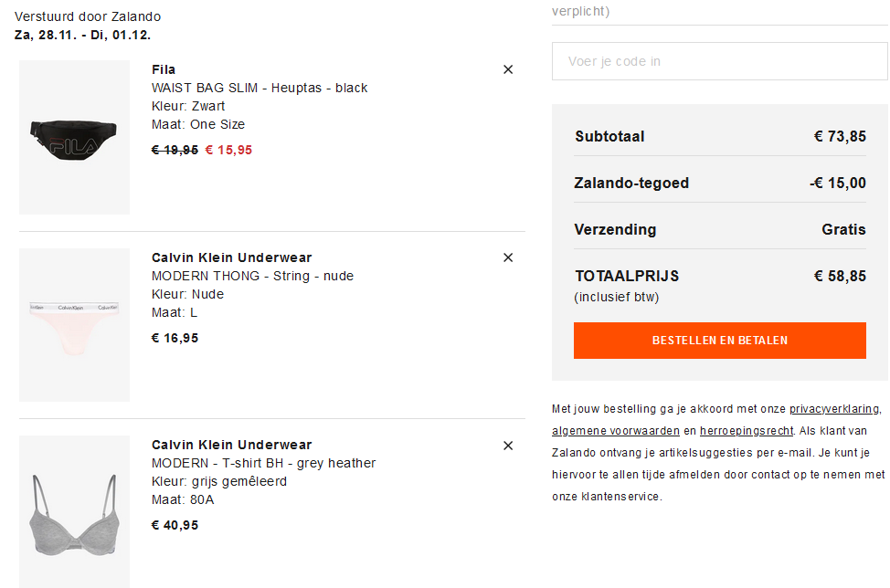The width and height of the screenshot is (890, 588).
Task: Open the algemene voorwaarden link
Action: point(616,431)
